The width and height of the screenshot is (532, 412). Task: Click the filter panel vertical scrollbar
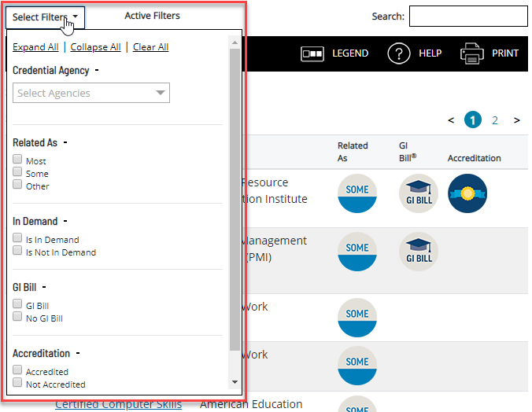[235, 197]
